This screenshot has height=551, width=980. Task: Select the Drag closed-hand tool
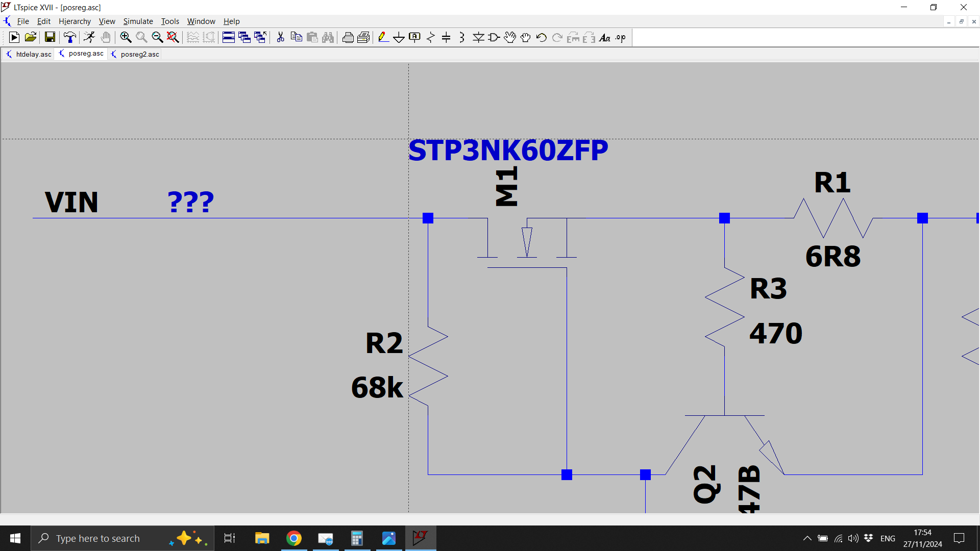click(x=526, y=37)
